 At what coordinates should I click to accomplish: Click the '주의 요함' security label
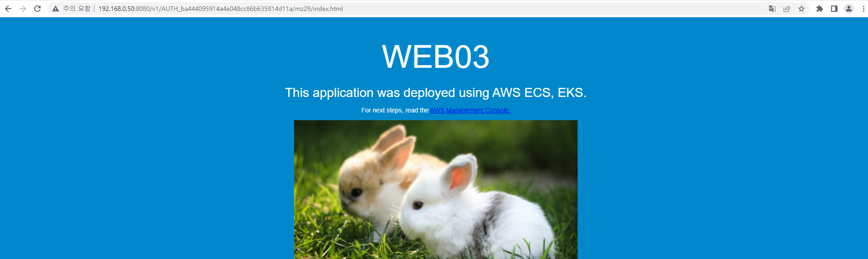click(77, 9)
